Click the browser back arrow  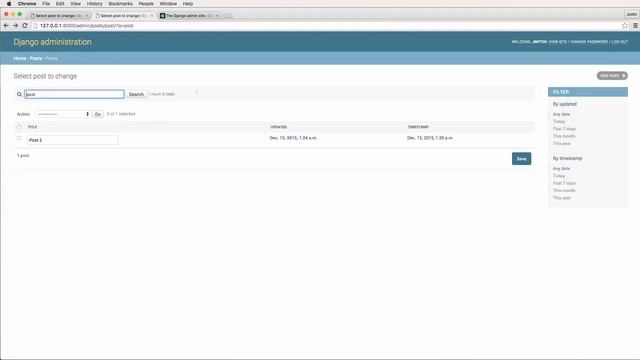pyautogui.click(x=6, y=25)
